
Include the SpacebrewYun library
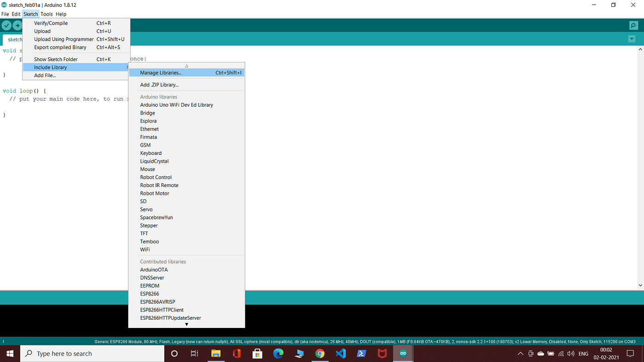coord(186,217)
